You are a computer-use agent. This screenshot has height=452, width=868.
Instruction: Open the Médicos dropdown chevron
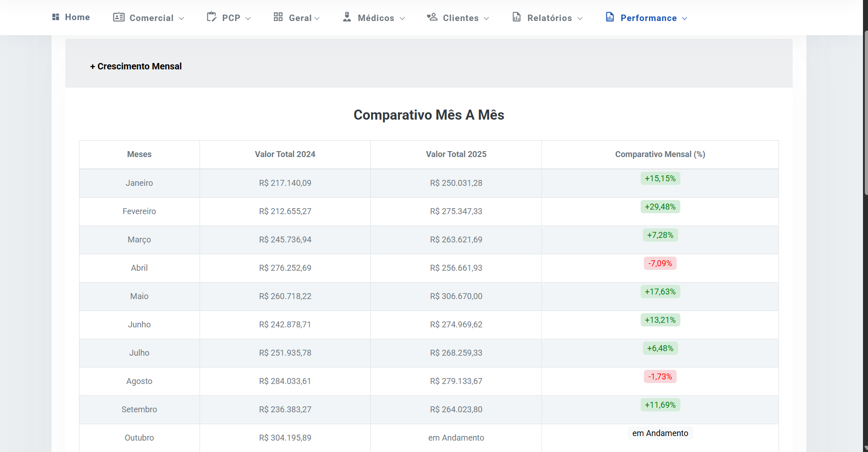402,18
